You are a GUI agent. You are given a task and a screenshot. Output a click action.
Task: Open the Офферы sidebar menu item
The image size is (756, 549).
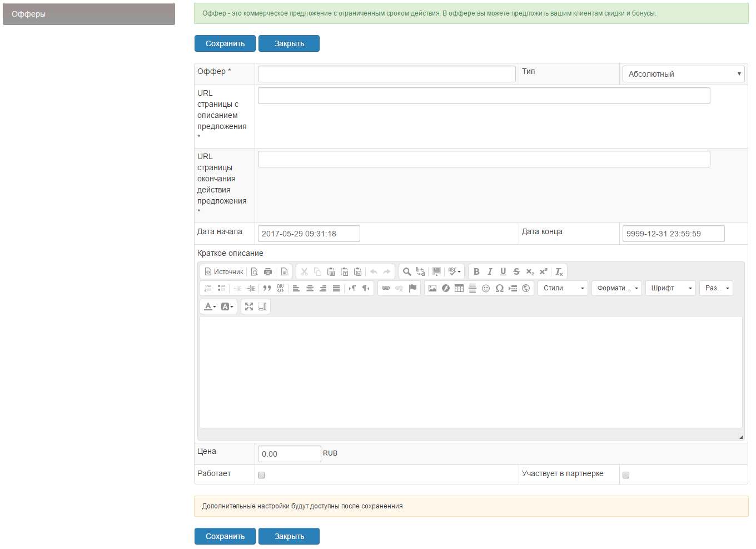click(x=89, y=14)
